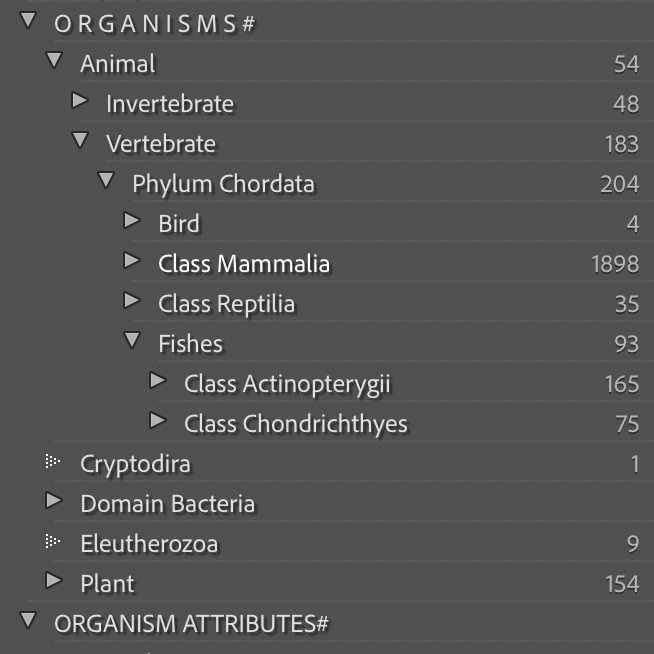This screenshot has width=654, height=654.
Task: Select the Eleutherozoa keyword
Action: click(149, 544)
